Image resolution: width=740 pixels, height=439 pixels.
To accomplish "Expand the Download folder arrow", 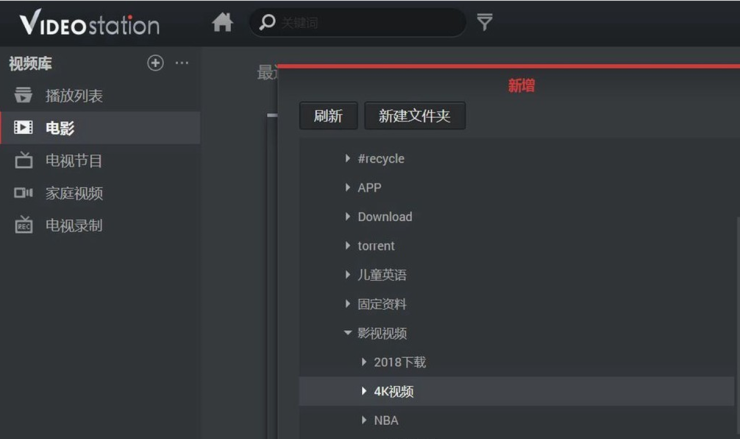I will [347, 217].
